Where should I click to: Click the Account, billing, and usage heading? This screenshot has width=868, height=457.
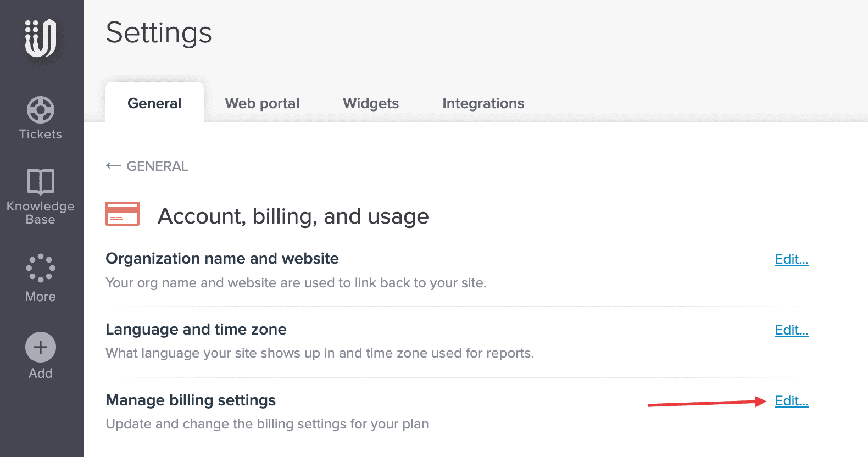tap(293, 216)
